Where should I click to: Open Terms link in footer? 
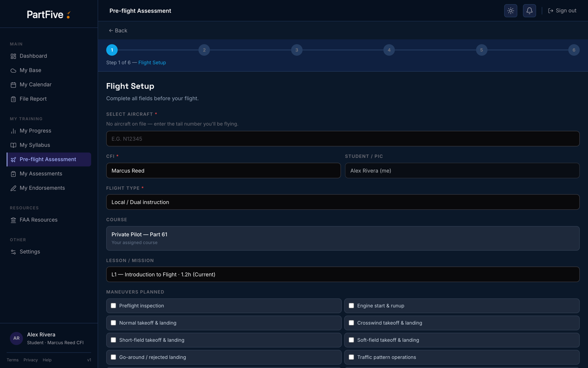pos(13,360)
